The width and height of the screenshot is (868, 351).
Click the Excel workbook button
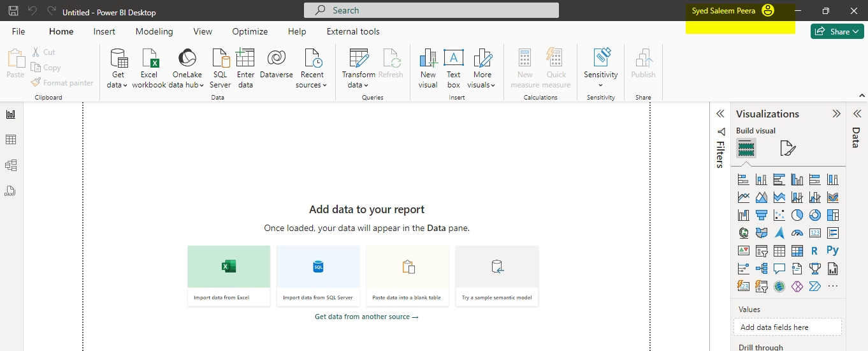(149, 68)
